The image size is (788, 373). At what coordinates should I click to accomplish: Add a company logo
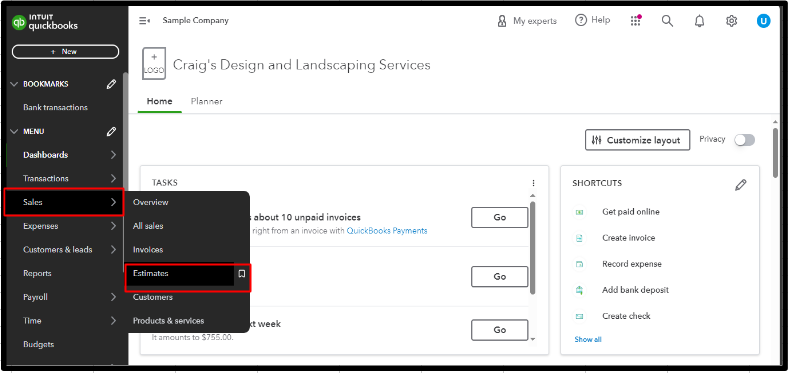point(154,63)
